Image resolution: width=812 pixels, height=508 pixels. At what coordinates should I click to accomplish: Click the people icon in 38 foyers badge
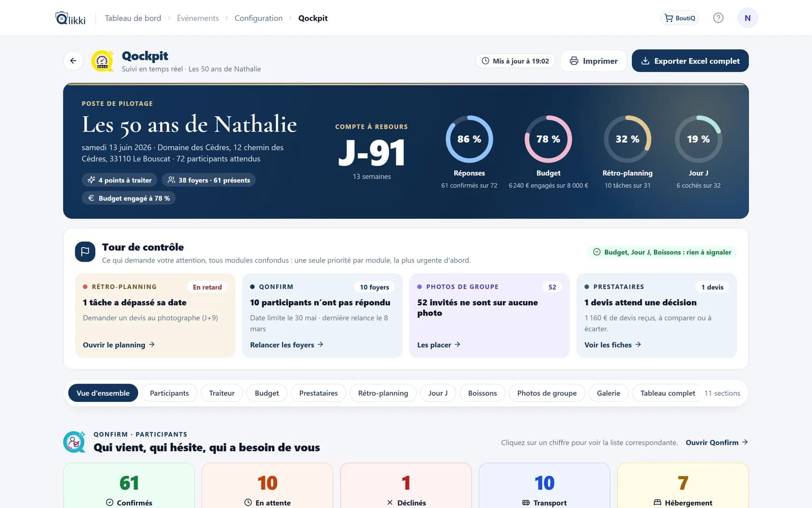click(x=172, y=180)
